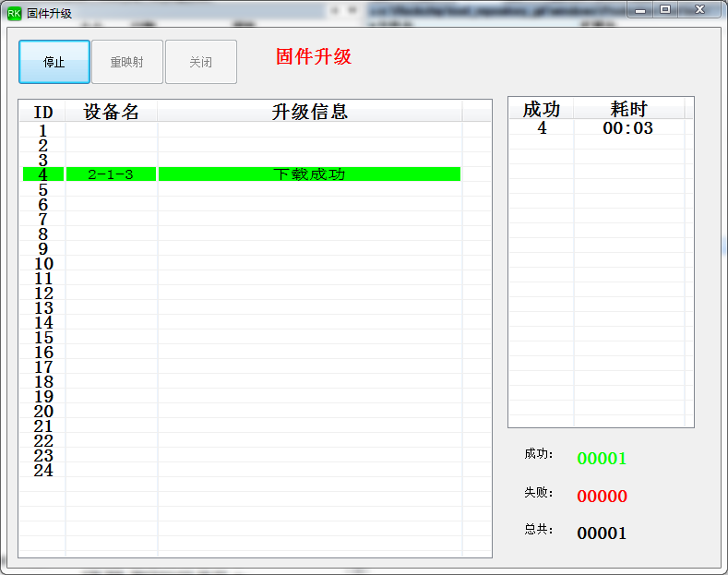Click the 升级信息 column header

pyautogui.click(x=310, y=112)
